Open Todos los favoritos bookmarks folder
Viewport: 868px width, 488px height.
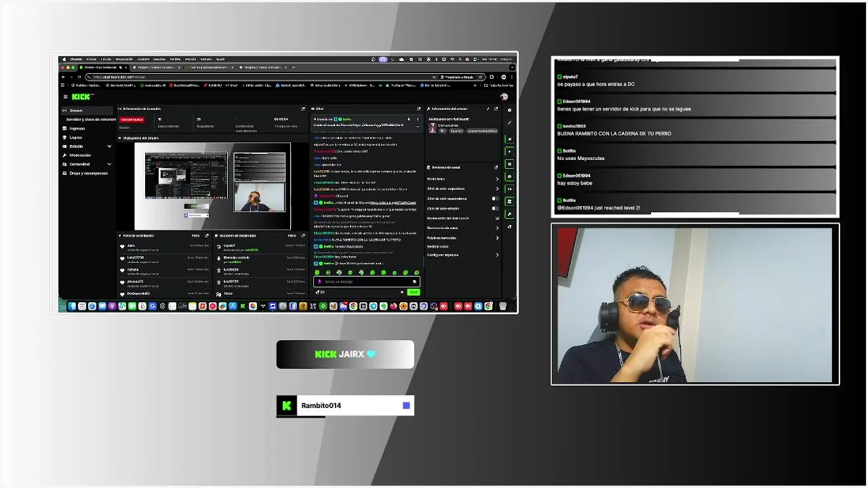pyautogui.click(x=498, y=85)
